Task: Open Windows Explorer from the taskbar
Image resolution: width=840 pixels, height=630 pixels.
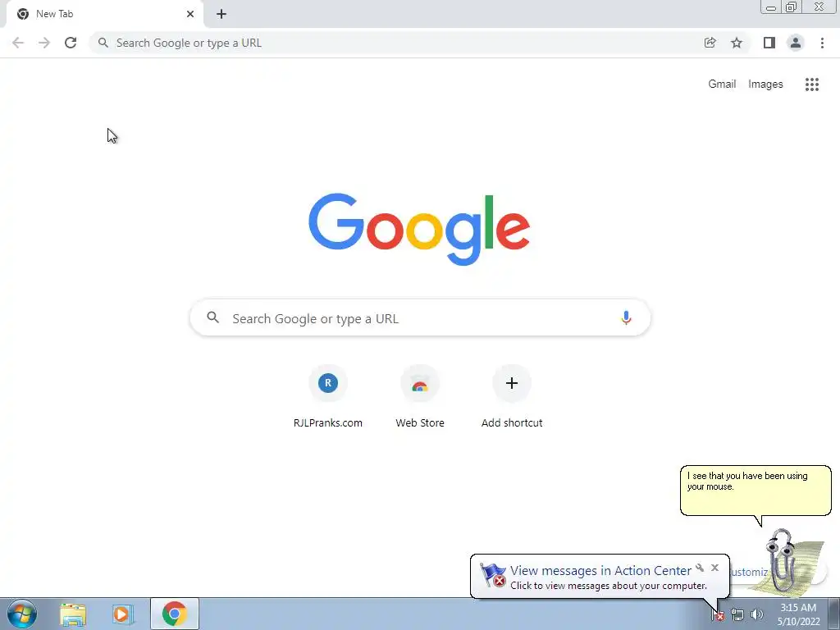Action: pyautogui.click(x=73, y=614)
